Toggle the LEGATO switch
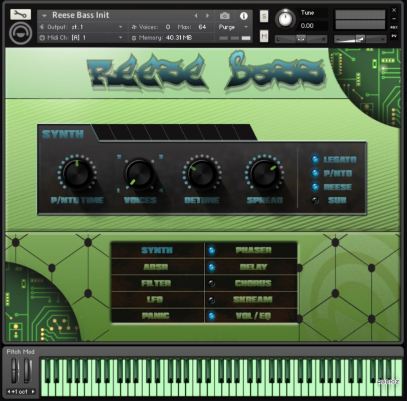 point(315,159)
